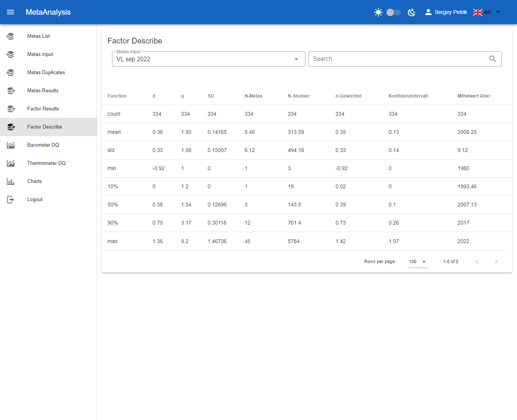Viewport: 517px width, 420px height.
Task: Click the rows per page dropdown arrow
Action: [x=424, y=262]
